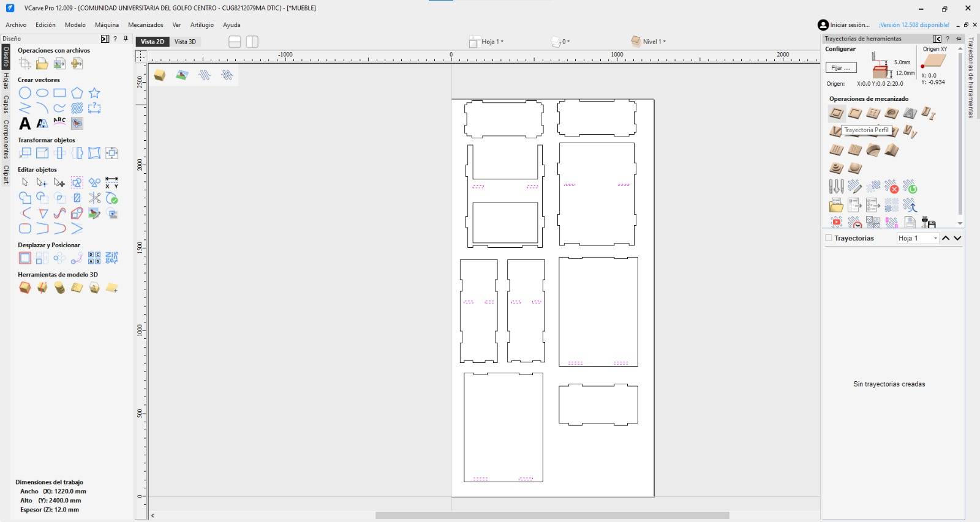Click the fluting toolpath icon

pyautogui.click(x=836, y=150)
